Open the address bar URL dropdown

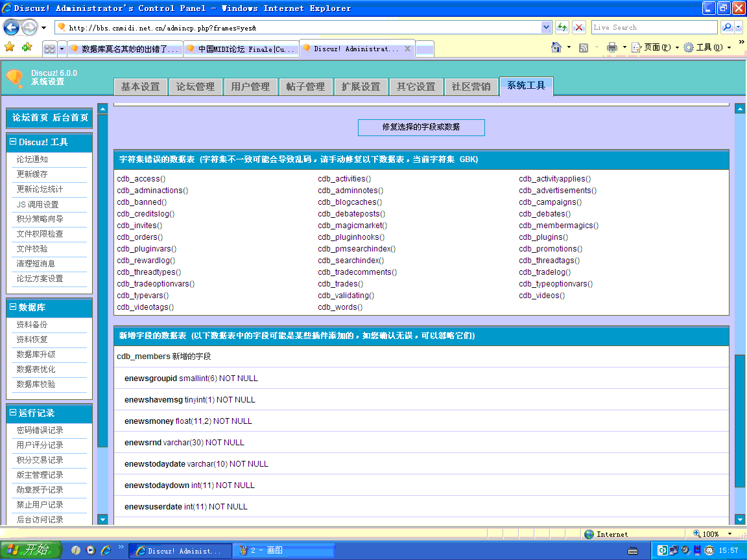coord(546,27)
